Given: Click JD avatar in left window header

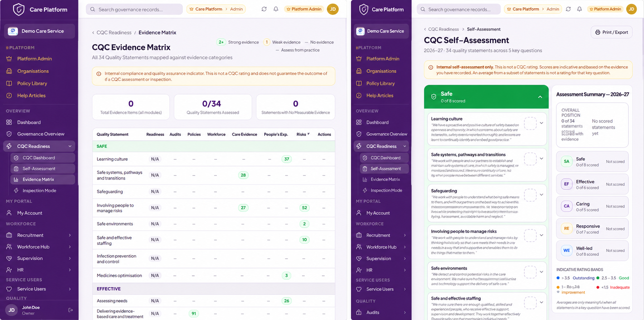Looking at the screenshot, I should click(x=333, y=9).
